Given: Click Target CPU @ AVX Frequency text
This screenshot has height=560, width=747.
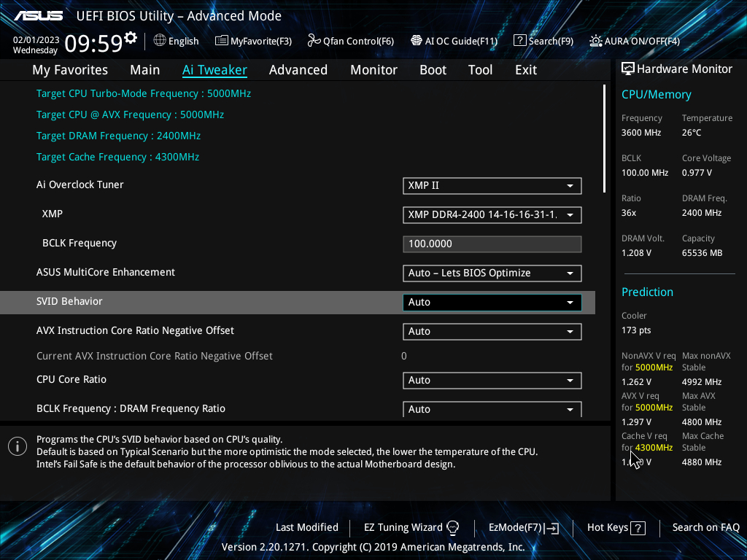Looking at the screenshot, I should coord(130,114).
